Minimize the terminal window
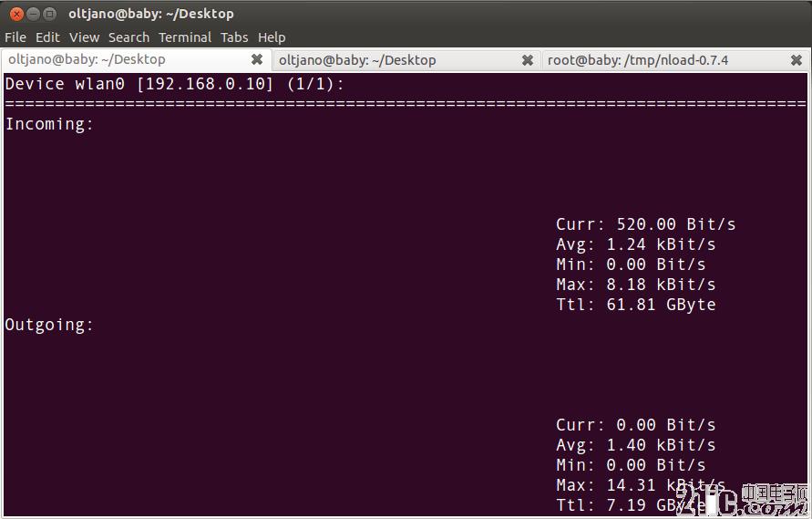 click(x=34, y=14)
